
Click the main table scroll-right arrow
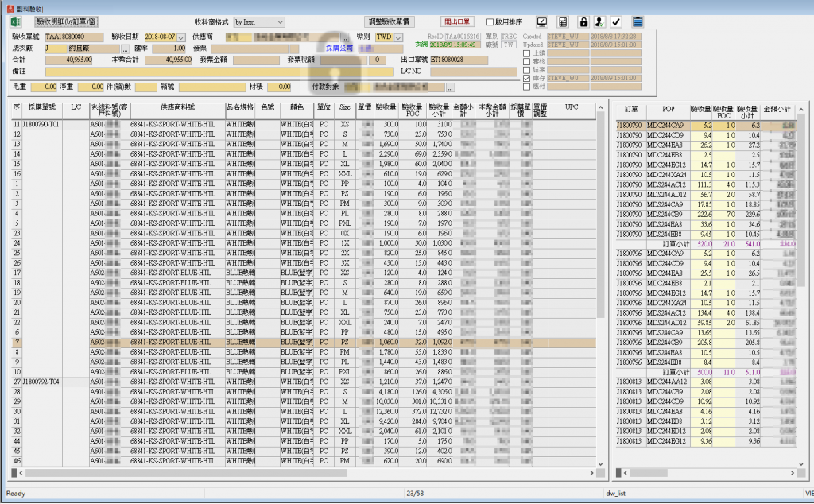coord(591,473)
